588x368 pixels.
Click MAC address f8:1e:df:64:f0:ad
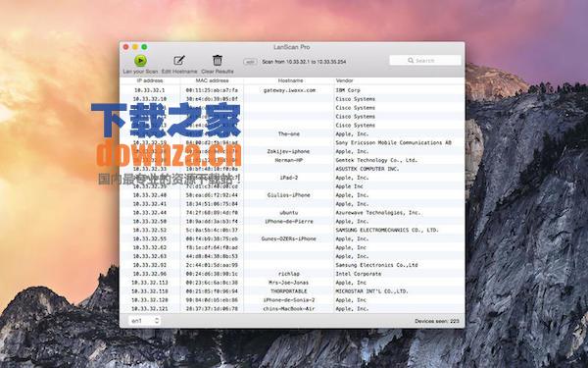point(212,247)
